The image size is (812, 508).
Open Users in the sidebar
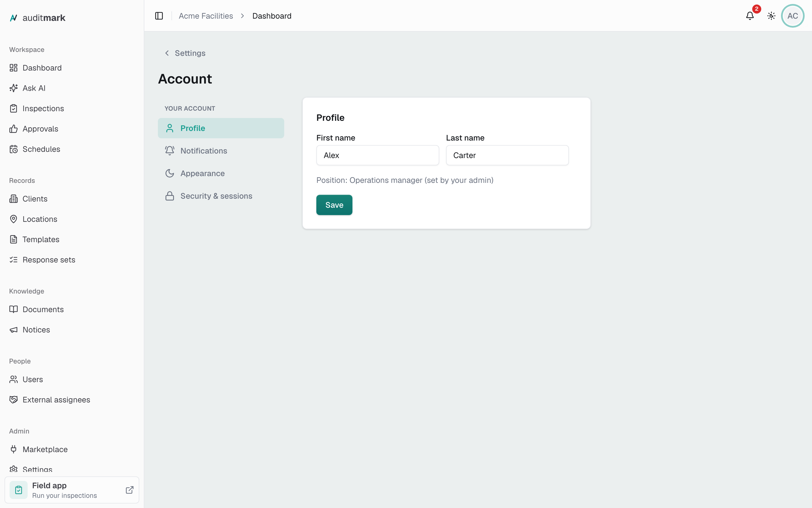tap(72, 379)
